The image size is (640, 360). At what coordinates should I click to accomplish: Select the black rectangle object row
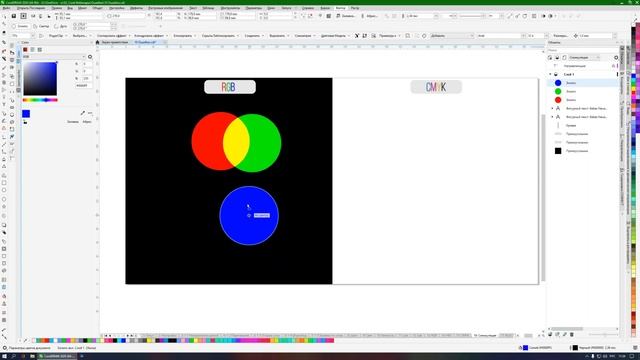583,151
